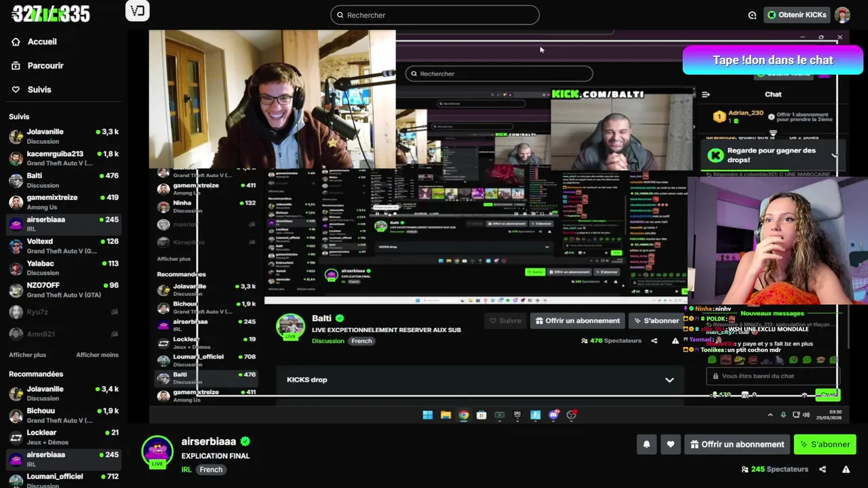
Task: Select NZO7OFF channel in the sidebar
Action: click(x=64, y=289)
